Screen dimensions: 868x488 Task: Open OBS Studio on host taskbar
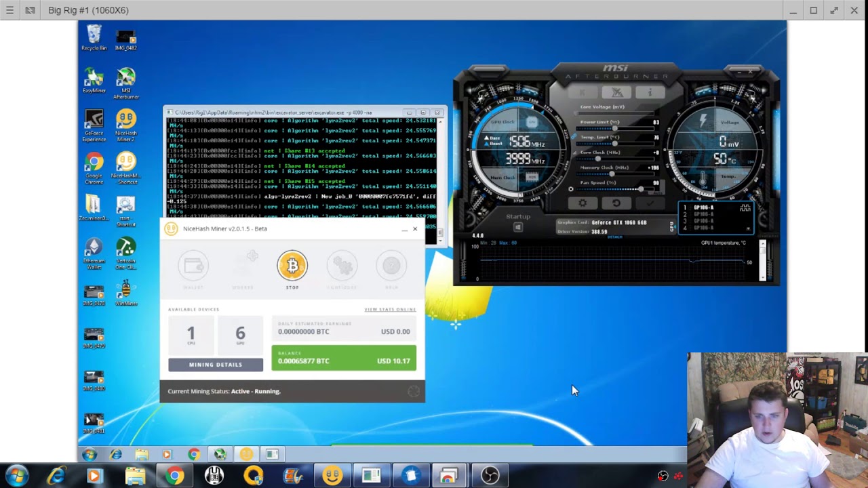[x=490, y=476]
